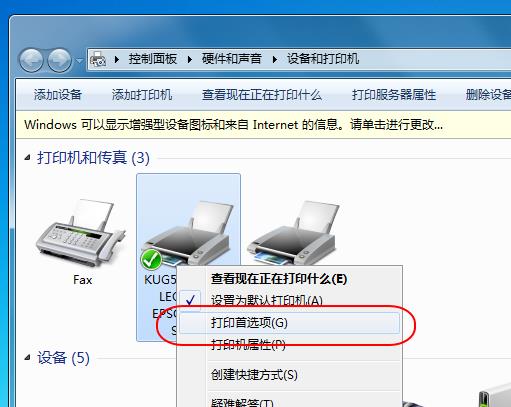Toggle 设置为默认打印机(A) checked item
The width and height of the screenshot is (511, 407).
[x=267, y=300]
